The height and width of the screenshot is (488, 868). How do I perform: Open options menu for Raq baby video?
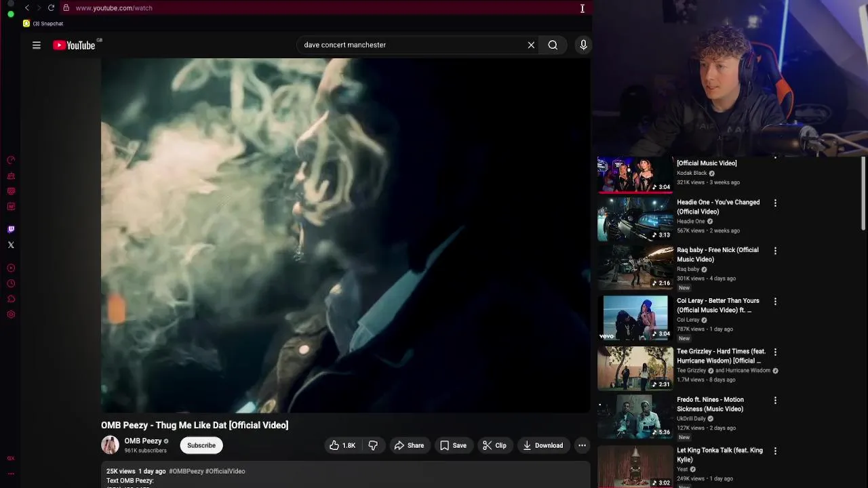(x=775, y=251)
